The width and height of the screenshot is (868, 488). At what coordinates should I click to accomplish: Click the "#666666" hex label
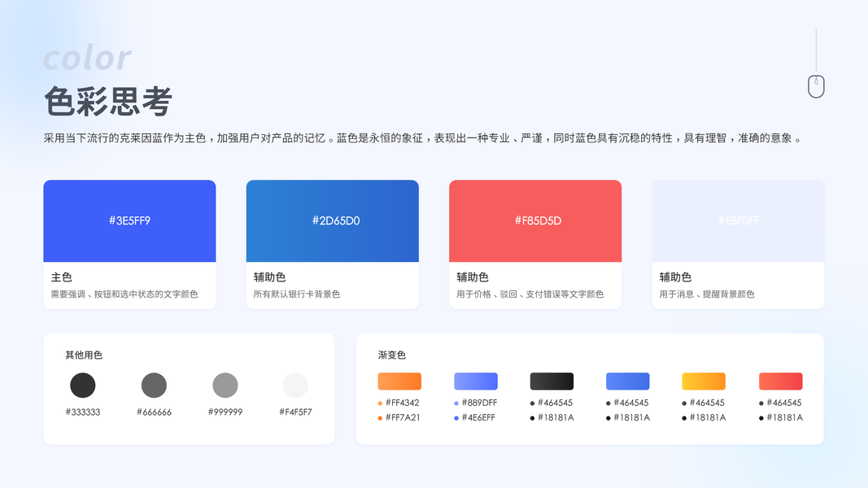tap(154, 412)
